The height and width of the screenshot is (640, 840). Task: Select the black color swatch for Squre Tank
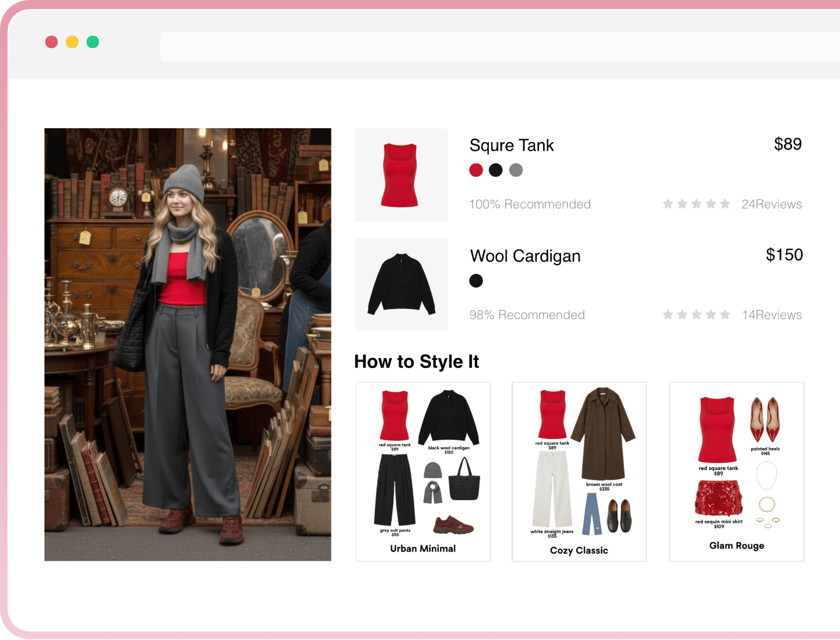coord(496,170)
